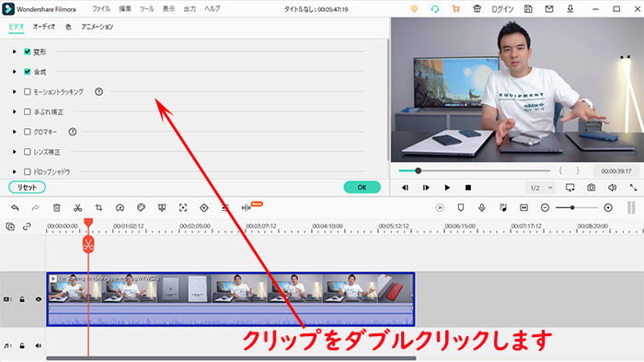Switch to the オーディオ tab
Image resolution: width=644 pixels, height=362 pixels.
click(x=44, y=27)
